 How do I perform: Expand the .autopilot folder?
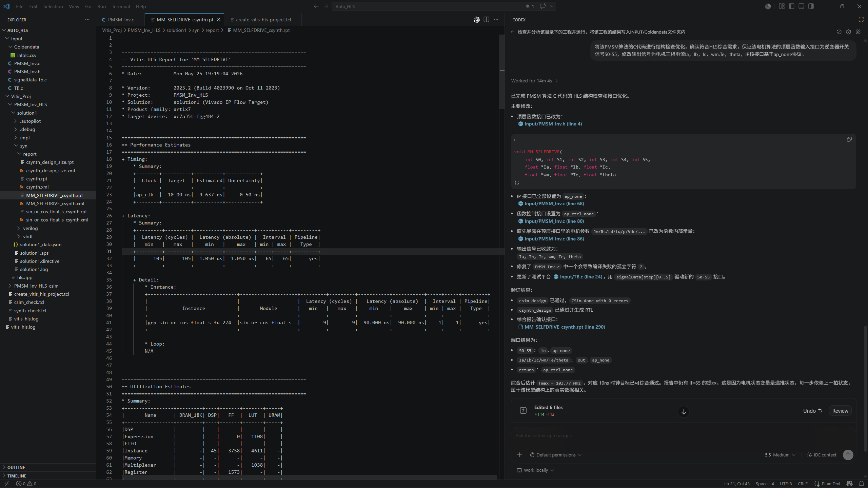pos(16,121)
